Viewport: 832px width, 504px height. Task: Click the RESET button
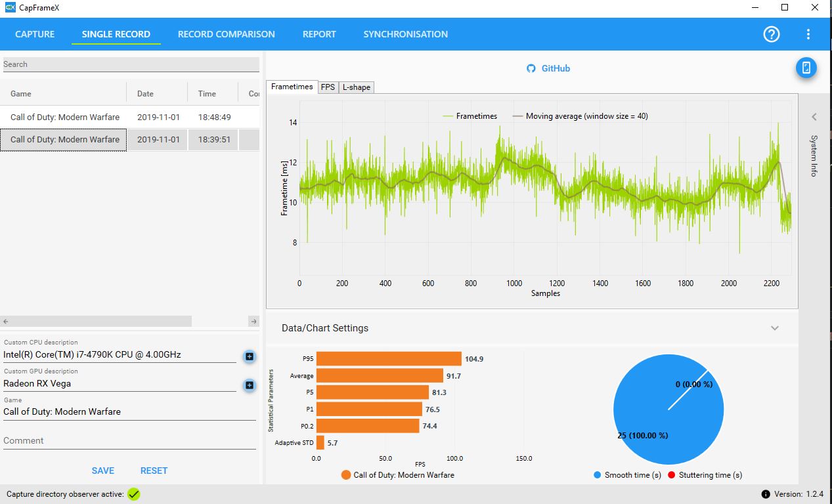(154, 471)
